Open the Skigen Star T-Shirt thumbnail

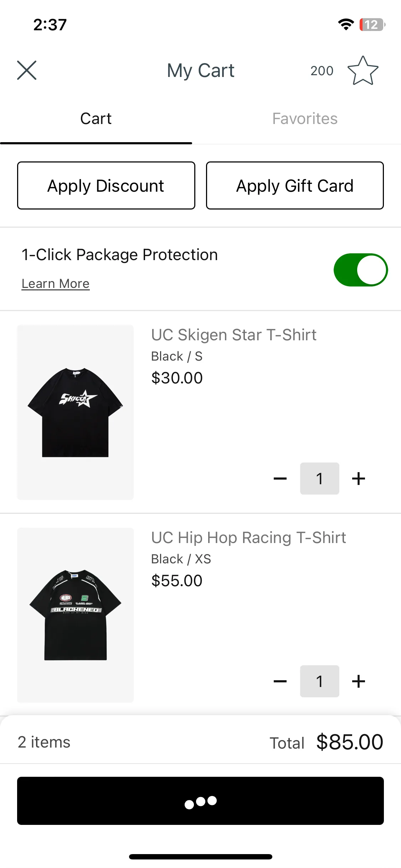75,412
